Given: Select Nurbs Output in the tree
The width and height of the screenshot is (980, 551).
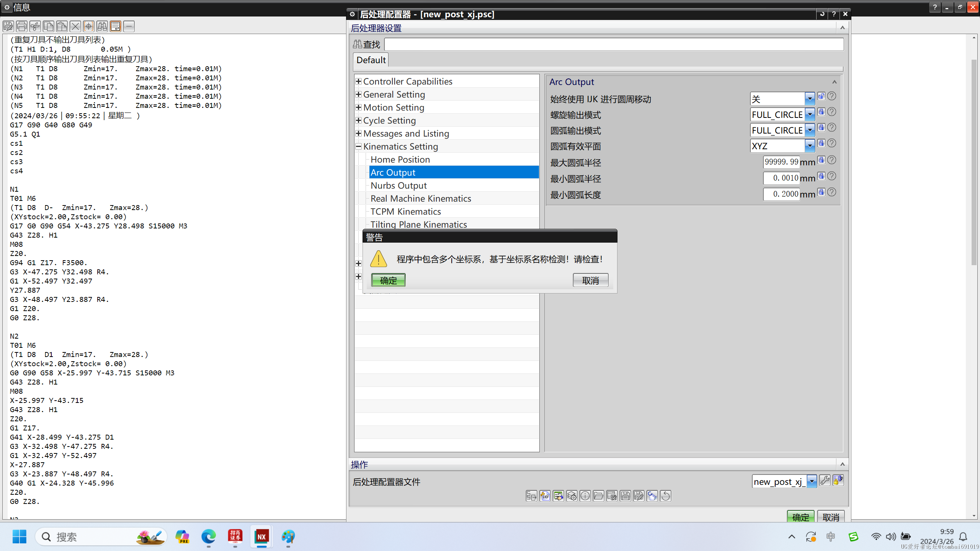Looking at the screenshot, I should (399, 186).
